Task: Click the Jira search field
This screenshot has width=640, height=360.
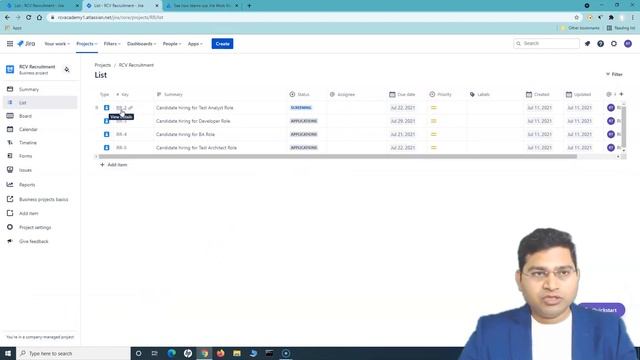Action: [x=546, y=43]
